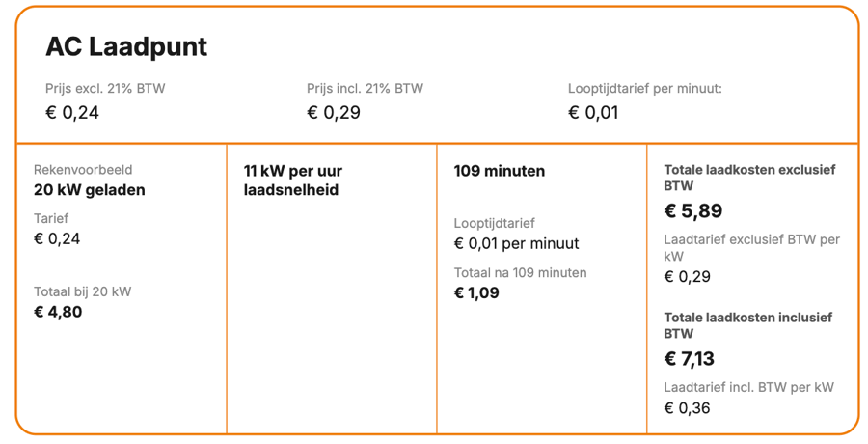
Task: Select the € 7,13 total including BTW
Action: tap(689, 359)
